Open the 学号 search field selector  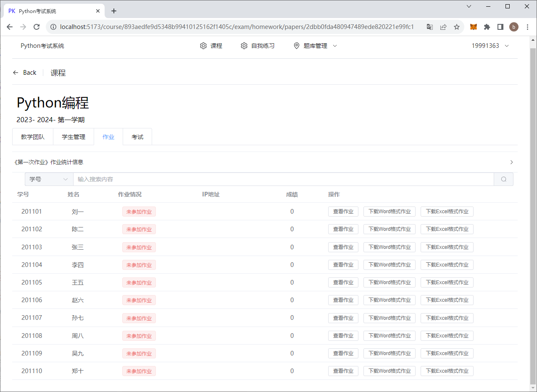click(49, 179)
